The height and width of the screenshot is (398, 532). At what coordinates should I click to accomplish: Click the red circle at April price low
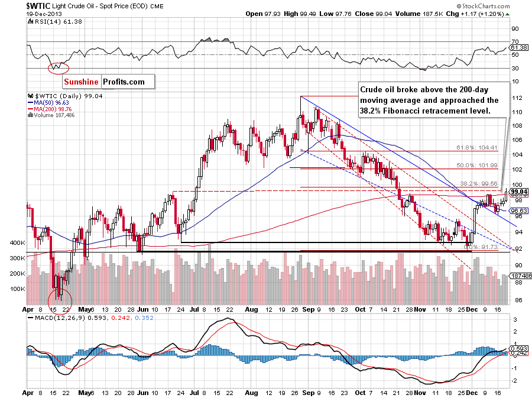click(x=60, y=300)
